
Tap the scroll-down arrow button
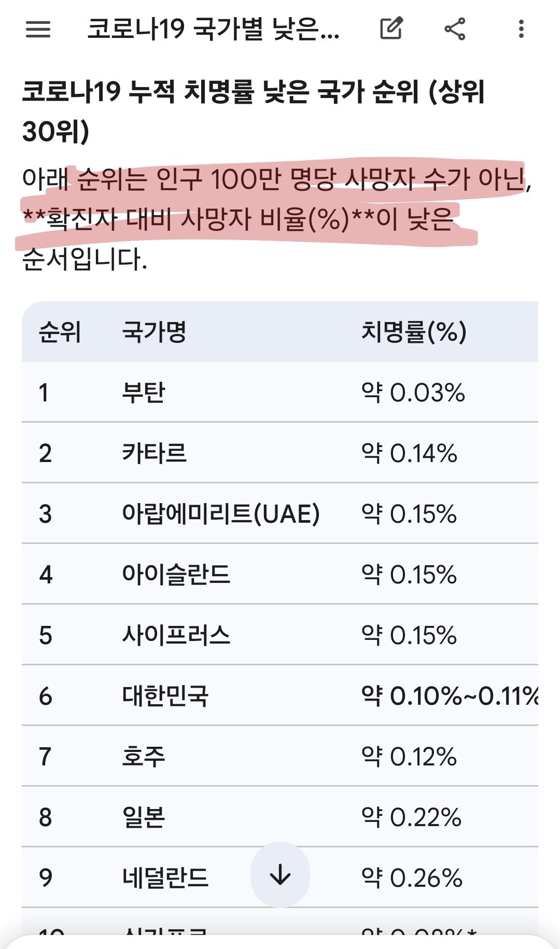point(280,875)
